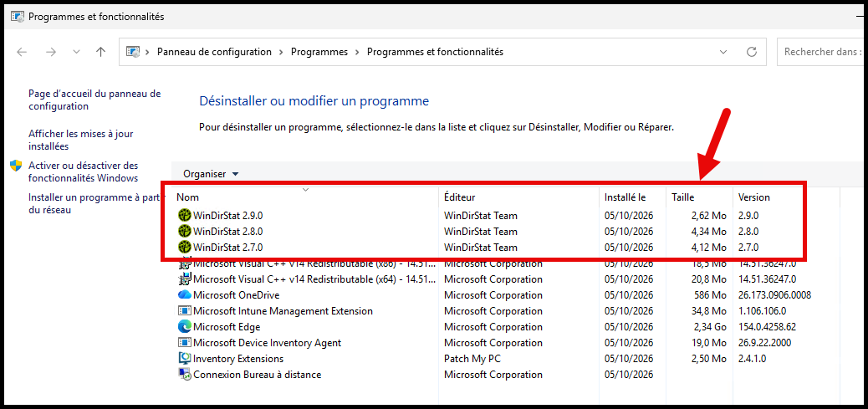Click the window title bar icon

18,17
